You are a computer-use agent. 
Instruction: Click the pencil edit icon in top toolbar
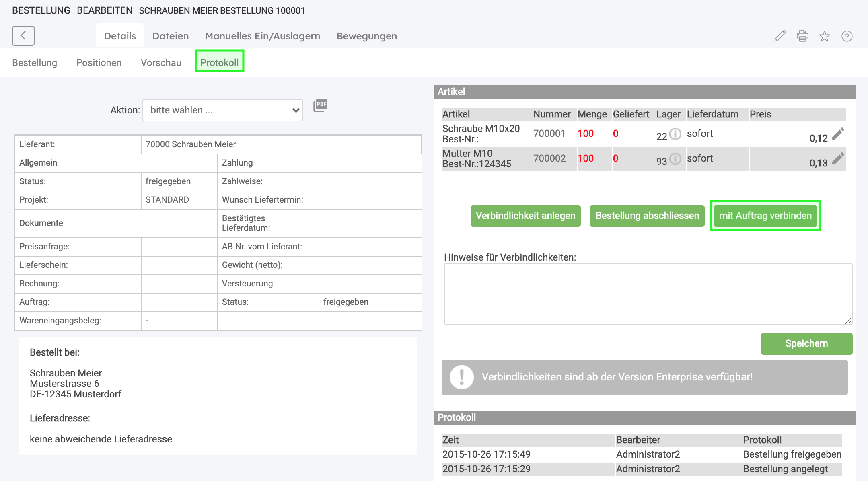[780, 36]
